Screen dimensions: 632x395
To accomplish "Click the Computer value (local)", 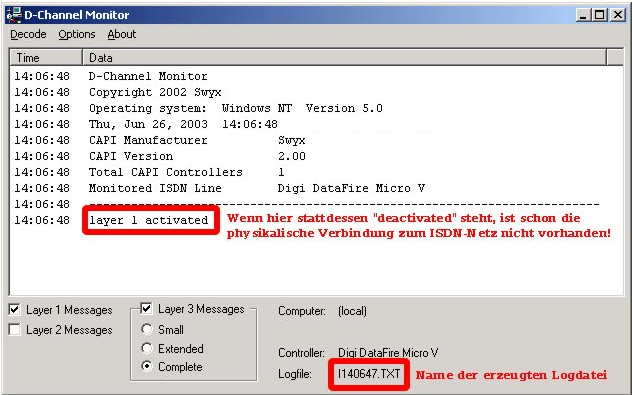I will click(x=352, y=311).
